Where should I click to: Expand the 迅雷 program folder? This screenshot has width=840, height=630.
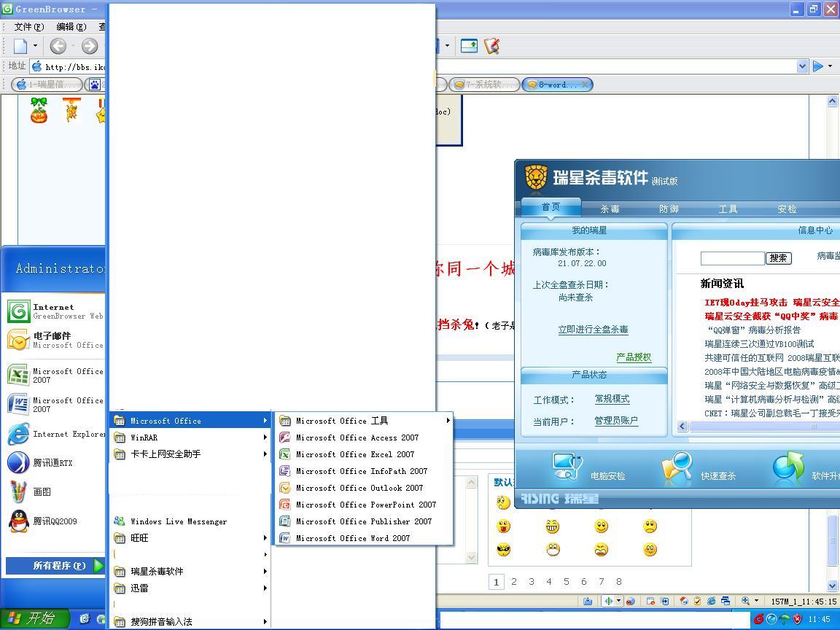(x=190, y=588)
